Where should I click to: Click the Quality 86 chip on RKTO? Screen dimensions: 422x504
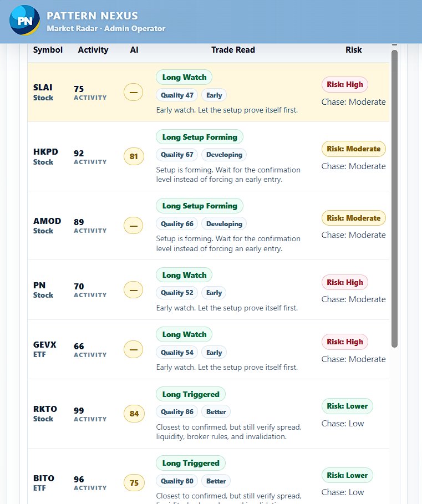(x=177, y=412)
